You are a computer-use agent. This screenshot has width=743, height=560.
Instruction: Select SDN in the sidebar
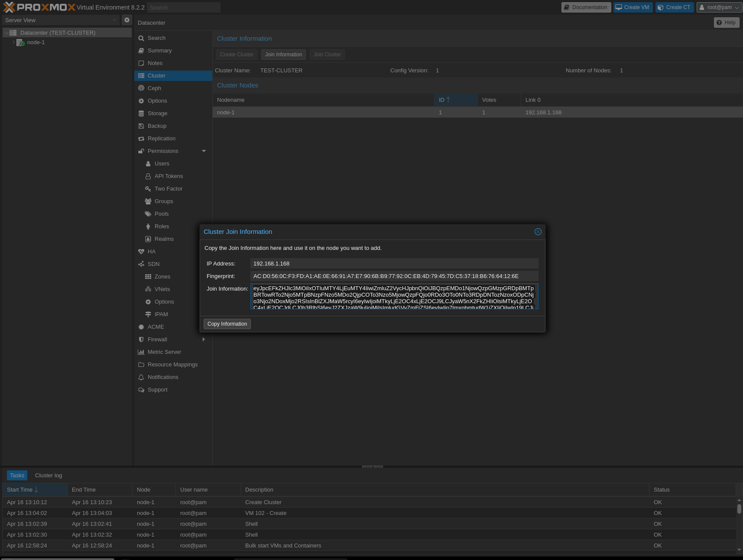pos(152,264)
